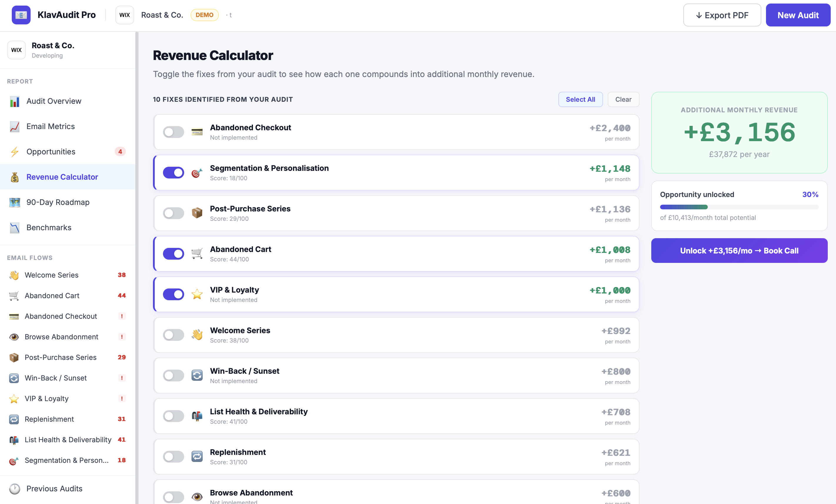Click the Benchmarks chart icon
Screen dimensions: 836x504
tap(15, 228)
